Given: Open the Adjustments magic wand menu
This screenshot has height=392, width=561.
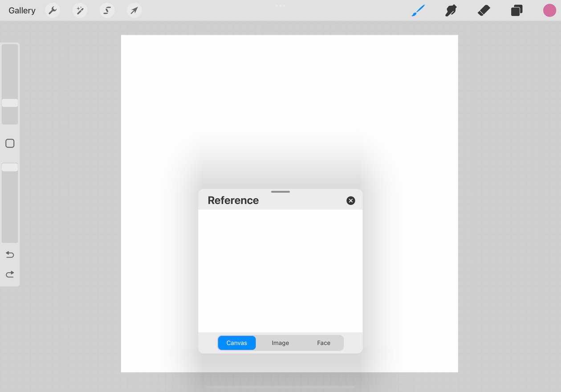Looking at the screenshot, I should tap(80, 10).
